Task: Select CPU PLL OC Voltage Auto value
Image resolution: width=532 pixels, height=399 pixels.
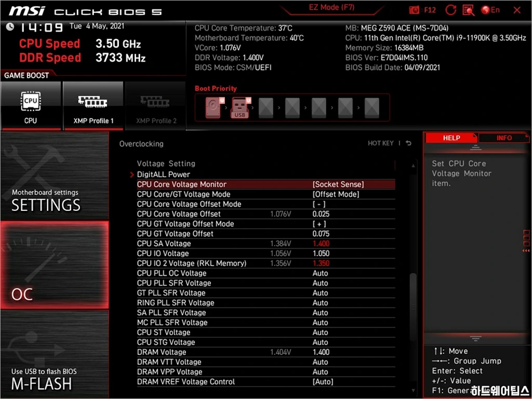Action: (x=320, y=273)
